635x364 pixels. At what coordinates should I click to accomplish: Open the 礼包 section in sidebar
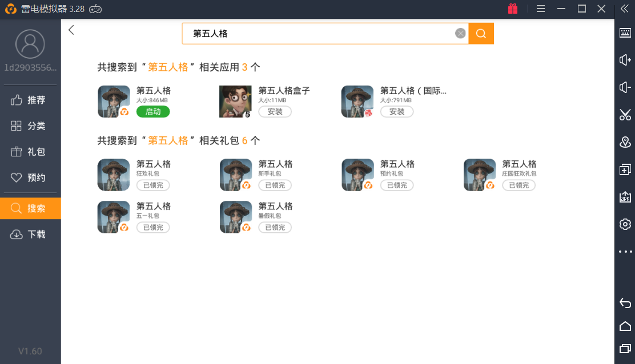click(x=30, y=152)
